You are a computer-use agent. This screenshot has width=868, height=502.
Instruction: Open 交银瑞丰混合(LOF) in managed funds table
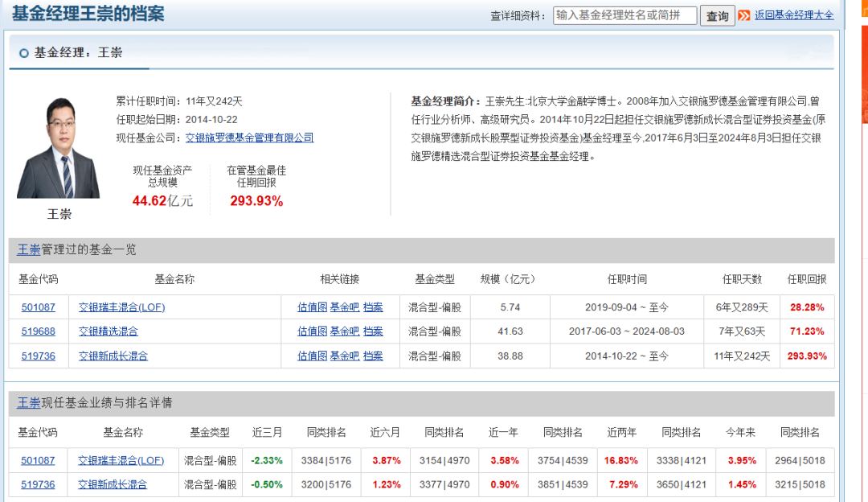(x=122, y=307)
